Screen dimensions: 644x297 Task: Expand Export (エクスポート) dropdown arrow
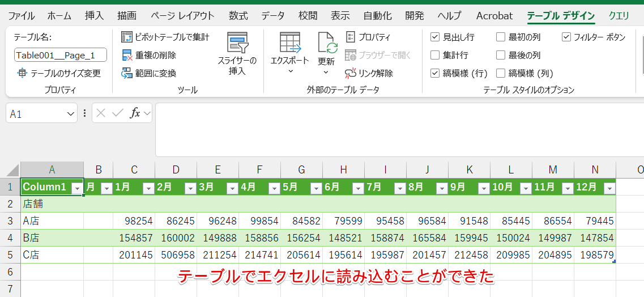point(291,71)
